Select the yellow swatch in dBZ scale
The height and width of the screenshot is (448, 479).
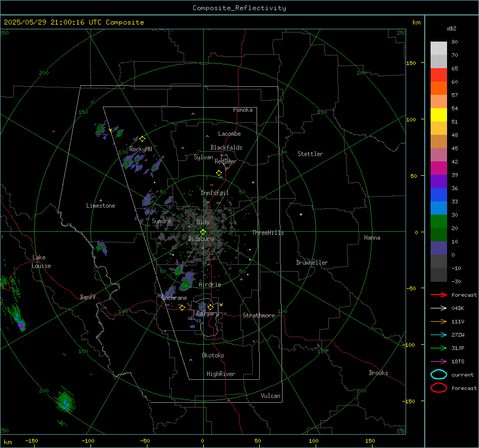(439, 115)
